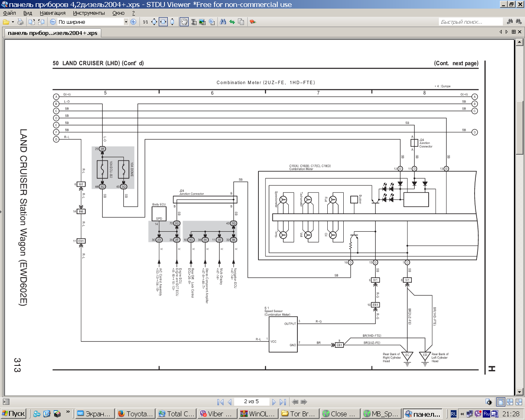Go to first page button
Viewport: 525px width, 420px height.
pyautogui.click(x=220, y=402)
